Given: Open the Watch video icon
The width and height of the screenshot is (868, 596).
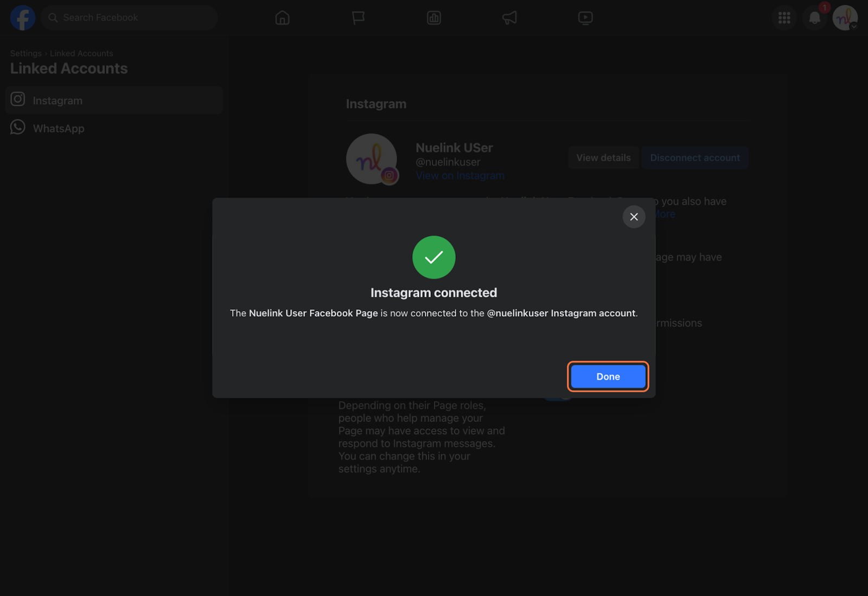Looking at the screenshot, I should [585, 18].
